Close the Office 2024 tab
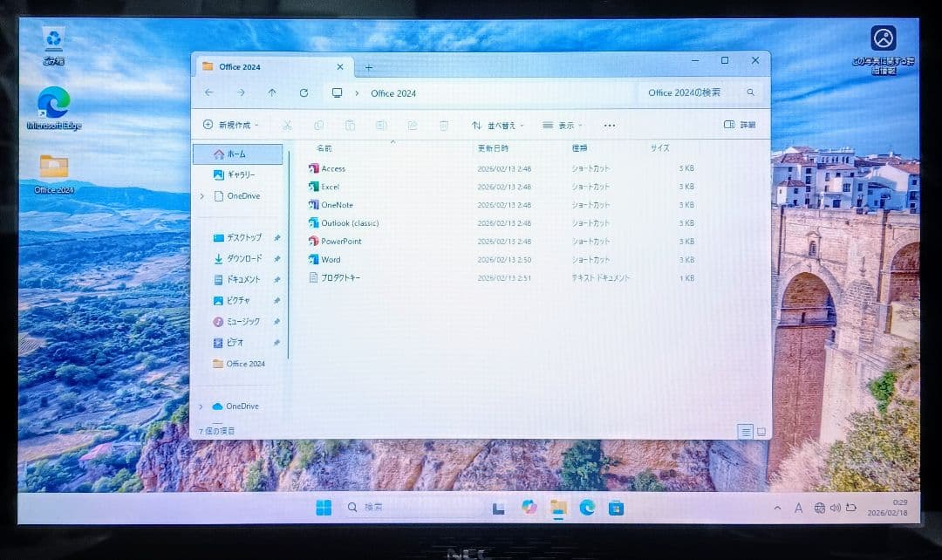The height and width of the screenshot is (560, 942). (x=340, y=66)
